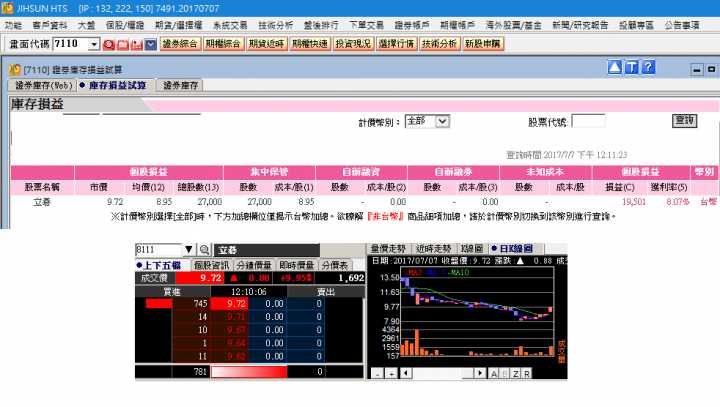Open the 畫面代碼 7110 dropdown arrow
This screenshot has height=407, width=720.
point(94,45)
